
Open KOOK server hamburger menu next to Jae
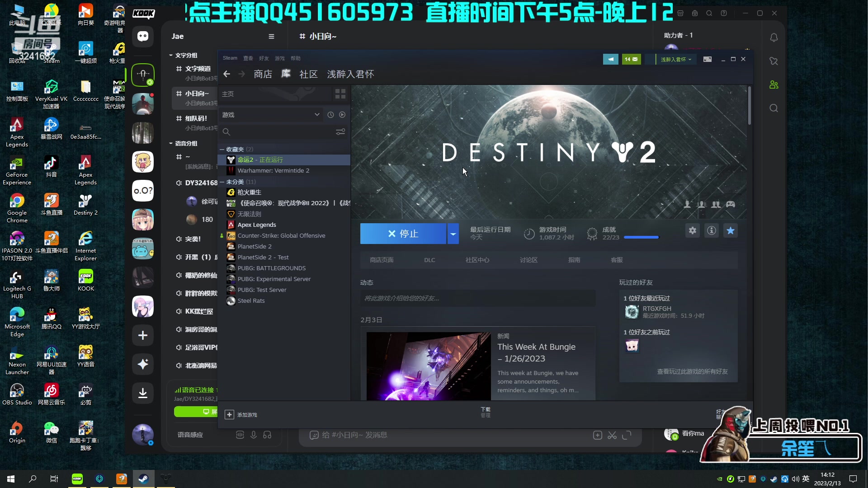[x=271, y=36]
